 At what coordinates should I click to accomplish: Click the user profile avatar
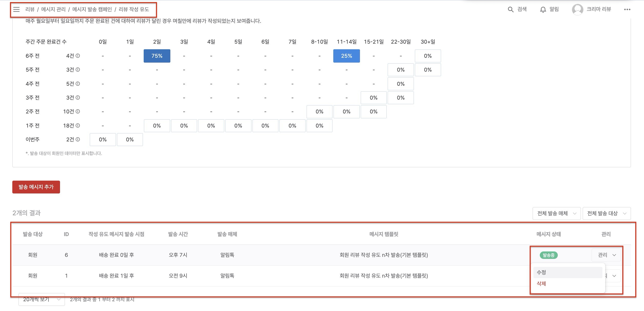pyautogui.click(x=577, y=9)
